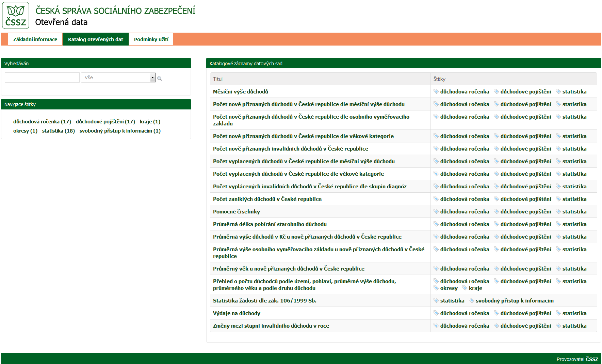Click důchodová ročenka tag in Měsíční výše row
The height and width of the screenshot is (364, 602).
[465, 91]
